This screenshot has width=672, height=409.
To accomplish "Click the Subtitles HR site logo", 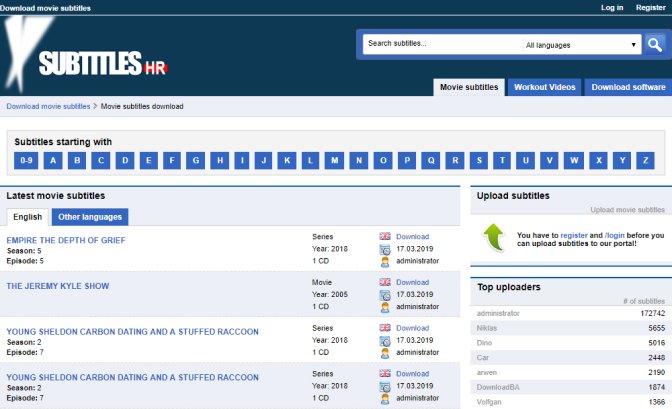I will point(86,56).
